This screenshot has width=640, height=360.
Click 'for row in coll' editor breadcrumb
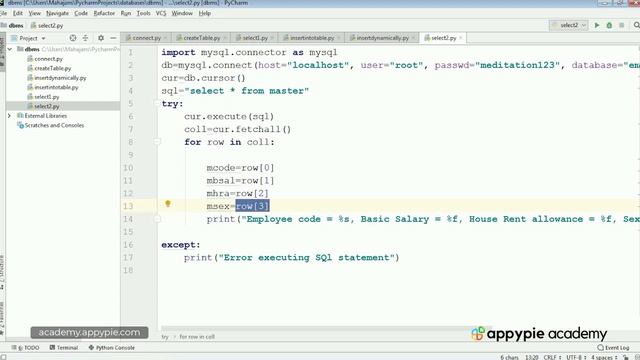197,337
